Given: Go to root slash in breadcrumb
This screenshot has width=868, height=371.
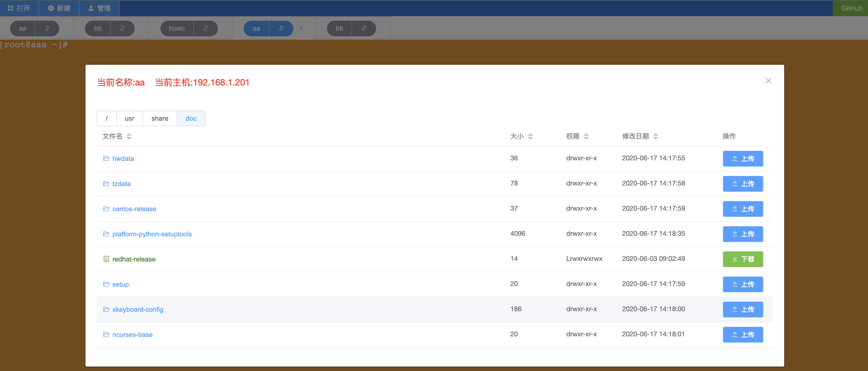Looking at the screenshot, I should pyautogui.click(x=106, y=118).
